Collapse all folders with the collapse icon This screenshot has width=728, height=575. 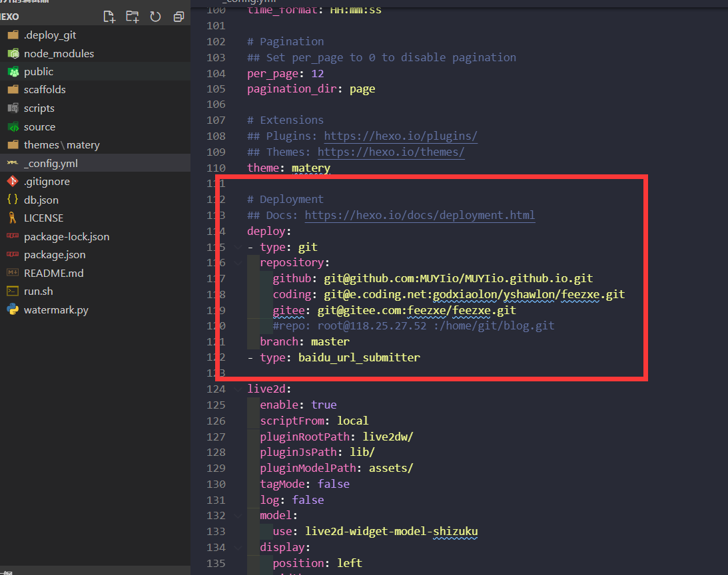179,17
